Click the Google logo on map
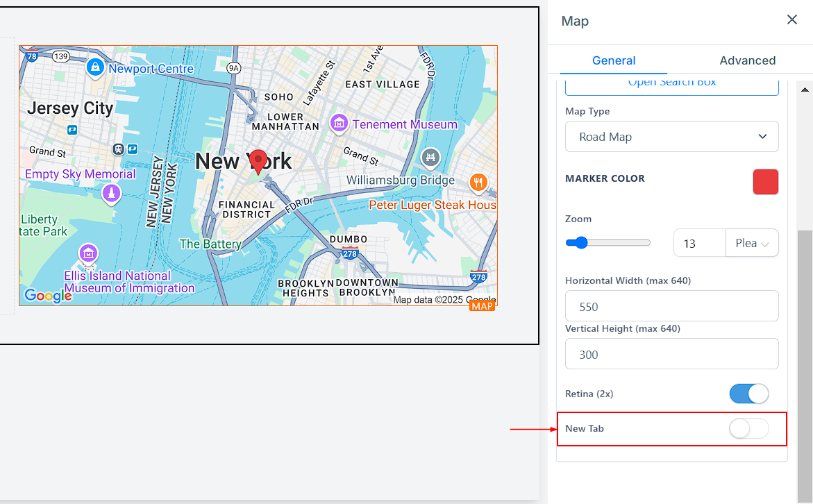The image size is (813, 504). click(48, 296)
